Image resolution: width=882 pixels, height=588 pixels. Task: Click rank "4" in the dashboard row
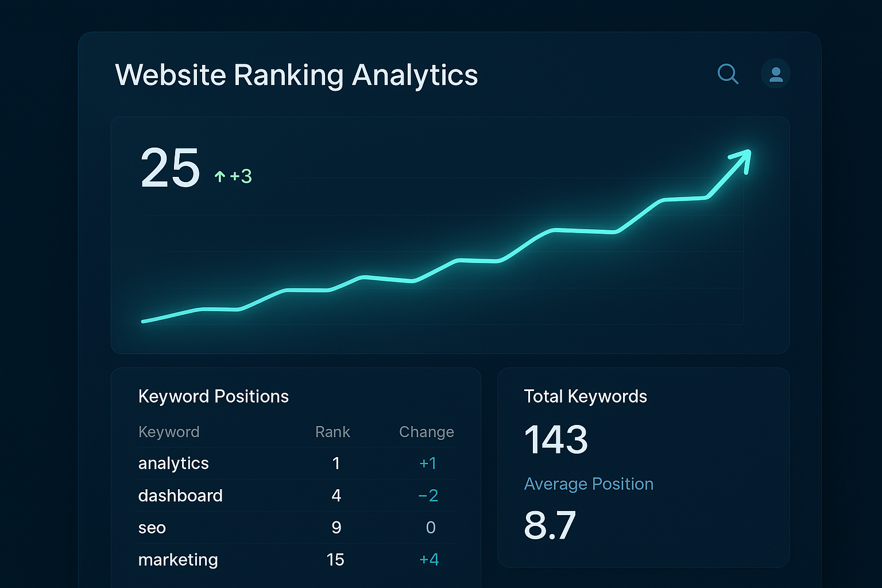336,496
